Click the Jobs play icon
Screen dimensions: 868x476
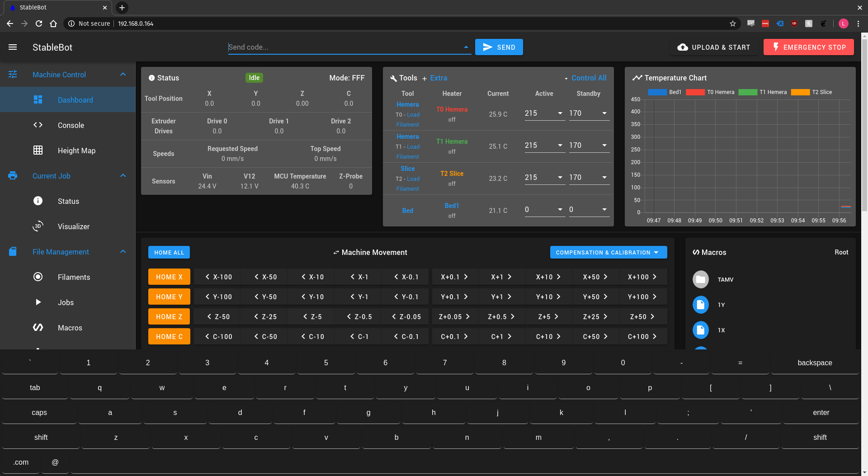pyautogui.click(x=38, y=302)
